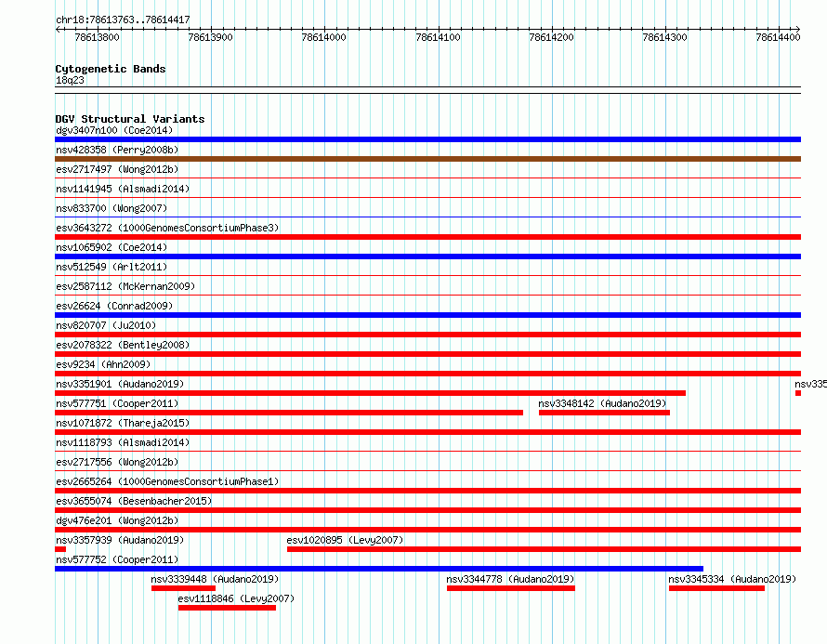Select nsv820707 (Ju2010) variant label
827x644 pixels.
(x=106, y=325)
